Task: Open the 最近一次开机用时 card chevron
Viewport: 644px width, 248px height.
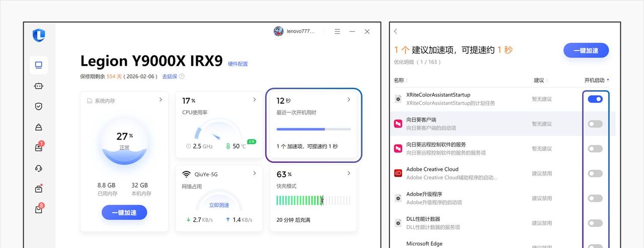Action: pos(349,100)
